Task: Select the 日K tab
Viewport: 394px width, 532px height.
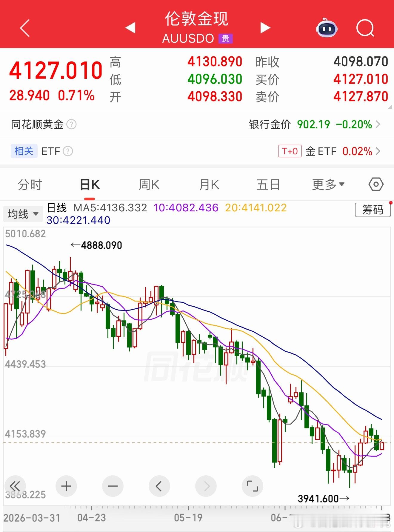Action: [90, 184]
